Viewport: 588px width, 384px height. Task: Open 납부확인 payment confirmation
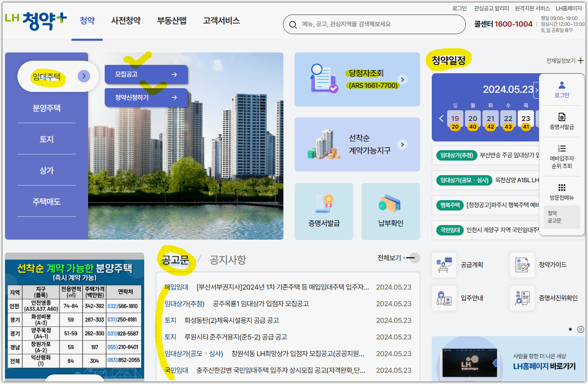point(390,211)
